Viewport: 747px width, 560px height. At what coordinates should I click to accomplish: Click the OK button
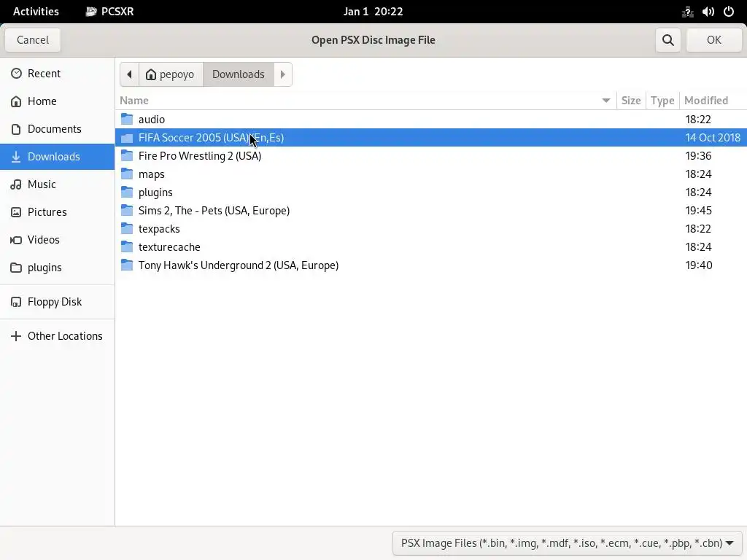pyautogui.click(x=713, y=40)
